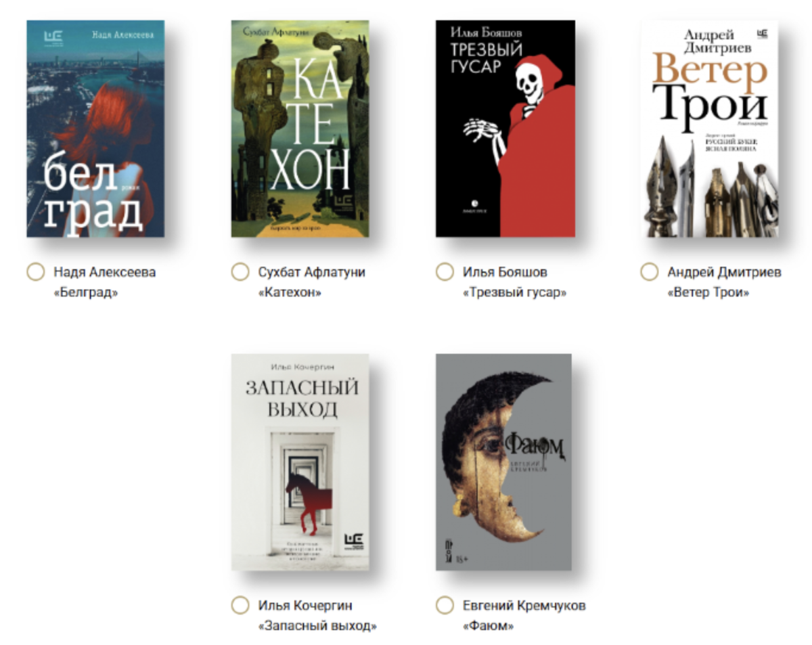
Task: Click the Евгений Кремчуков author label
Action: (524, 605)
